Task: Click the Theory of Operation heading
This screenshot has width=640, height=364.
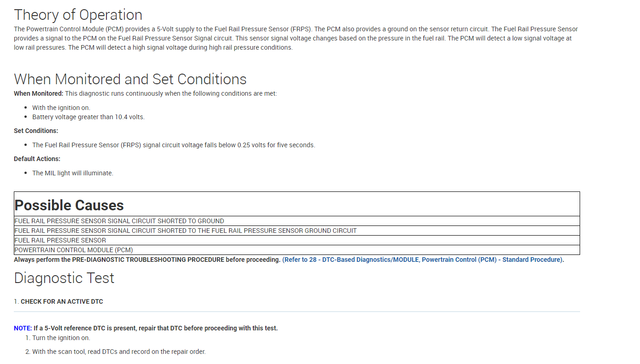Action: 78,15
